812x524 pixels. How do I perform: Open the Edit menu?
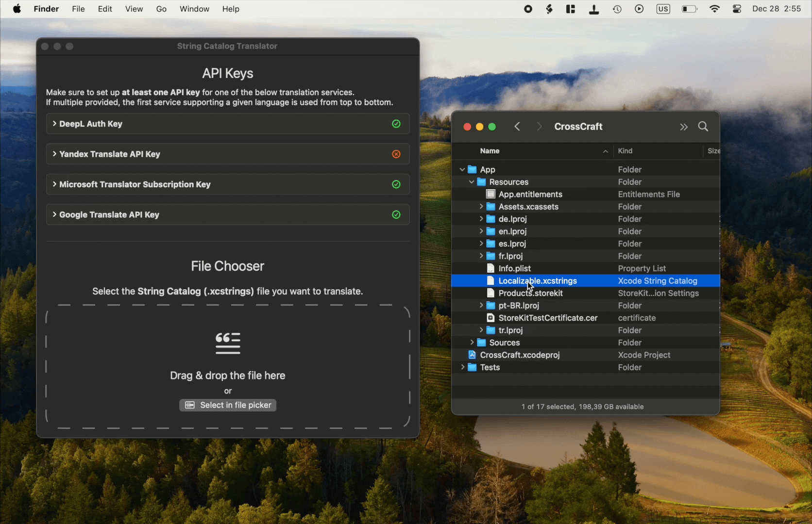click(105, 9)
